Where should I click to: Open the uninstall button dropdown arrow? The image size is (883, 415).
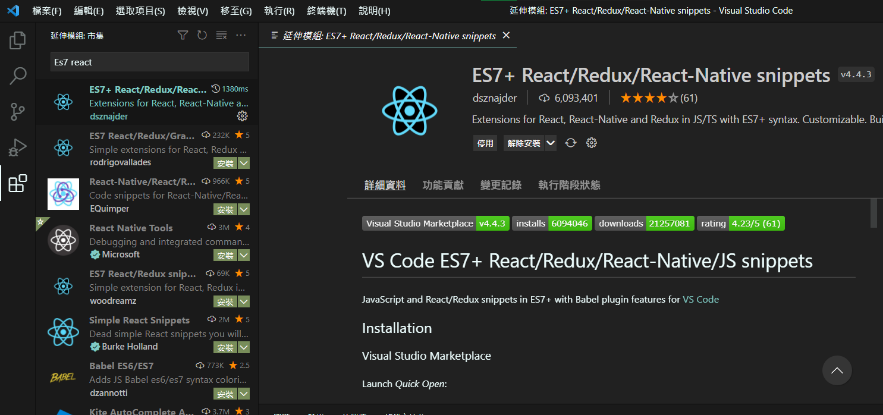point(551,143)
